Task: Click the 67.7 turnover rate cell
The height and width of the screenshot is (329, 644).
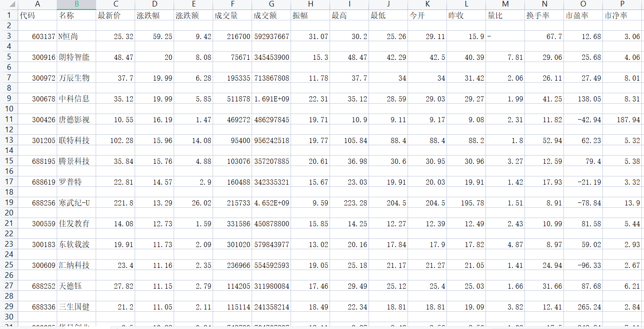Action: tap(544, 36)
